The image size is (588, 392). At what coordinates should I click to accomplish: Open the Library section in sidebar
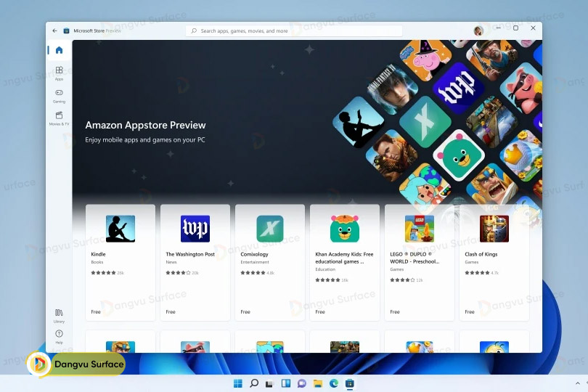pos(60,316)
